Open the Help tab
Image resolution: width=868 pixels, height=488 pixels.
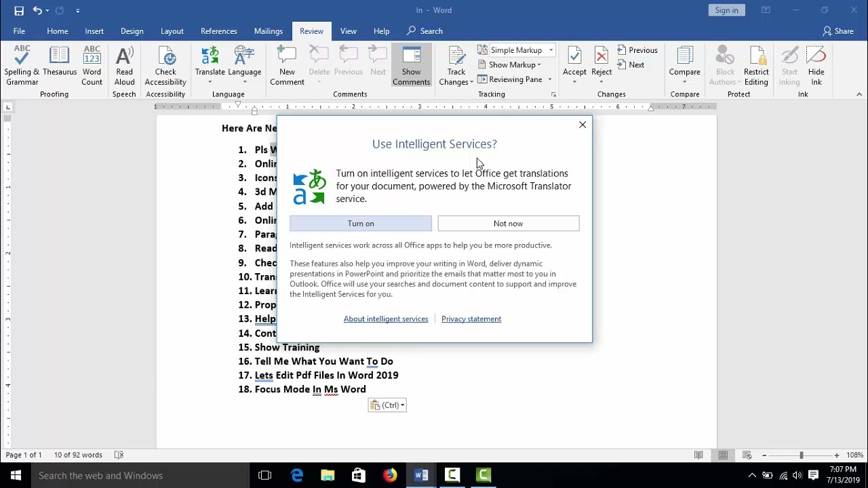point(382,31)
